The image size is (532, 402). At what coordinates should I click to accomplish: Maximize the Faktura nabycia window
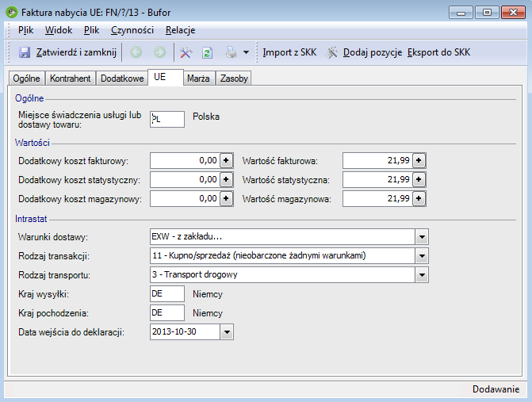[x=487, y=13]
